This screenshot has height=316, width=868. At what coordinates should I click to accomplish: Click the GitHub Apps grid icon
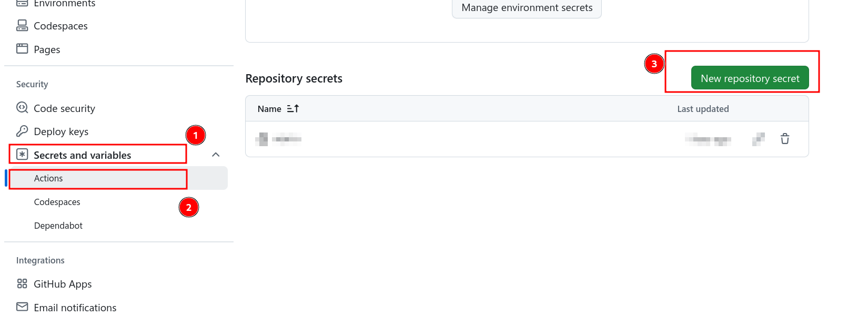tap(22, 284)
